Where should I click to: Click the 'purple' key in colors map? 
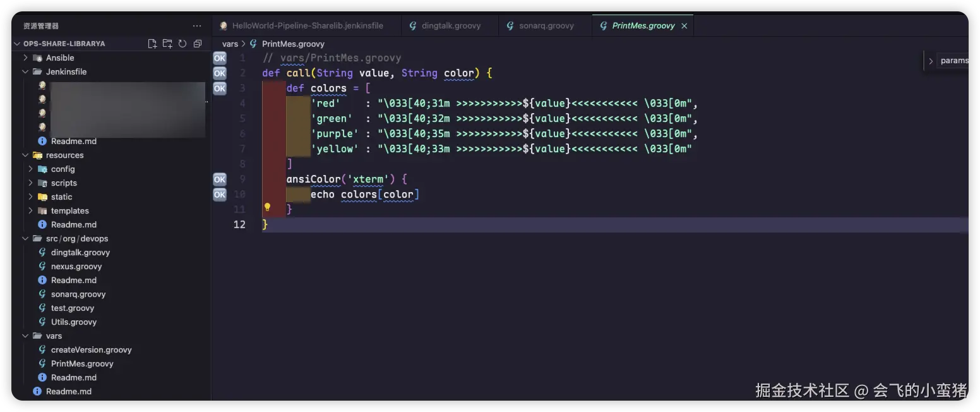click(x=335, y=133)
